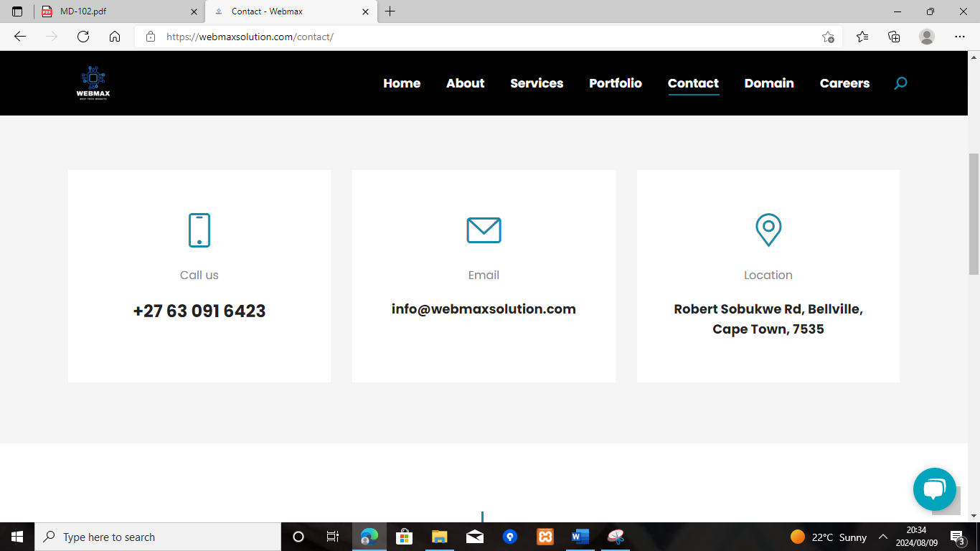
Task: Open the notification center icon
Action: point(957,537)
